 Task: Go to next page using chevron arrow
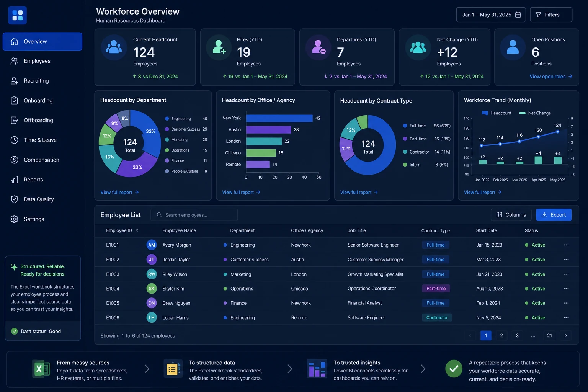pos(565,336)
